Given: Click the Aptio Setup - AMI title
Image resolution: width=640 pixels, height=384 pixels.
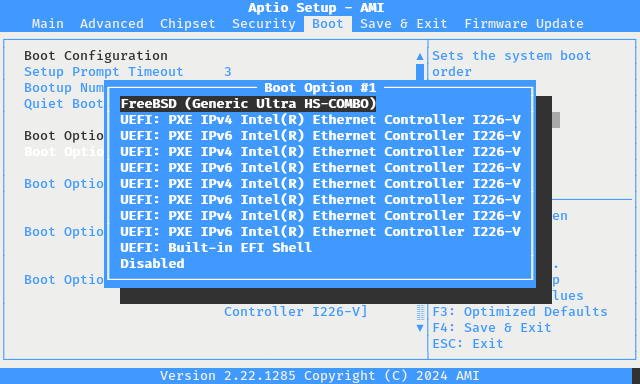Looking at the screenshot, I should [x=316, y=8].
